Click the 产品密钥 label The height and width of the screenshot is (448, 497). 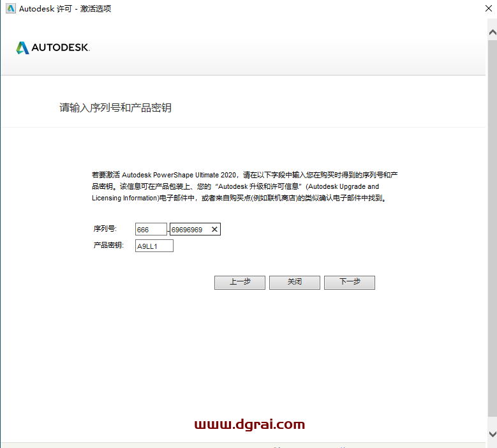tap(108, 245)
